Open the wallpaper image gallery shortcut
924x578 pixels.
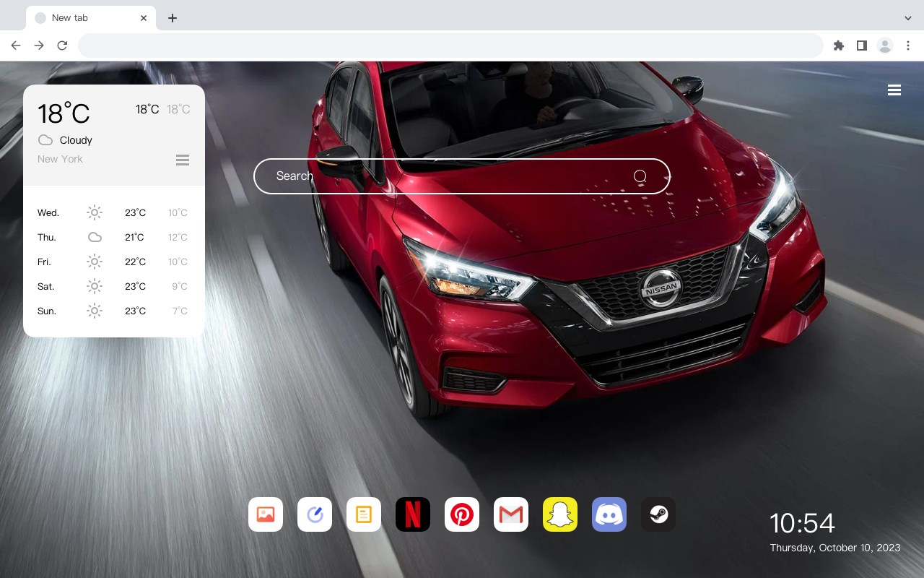pyautogui.click(x=266, y=514)
